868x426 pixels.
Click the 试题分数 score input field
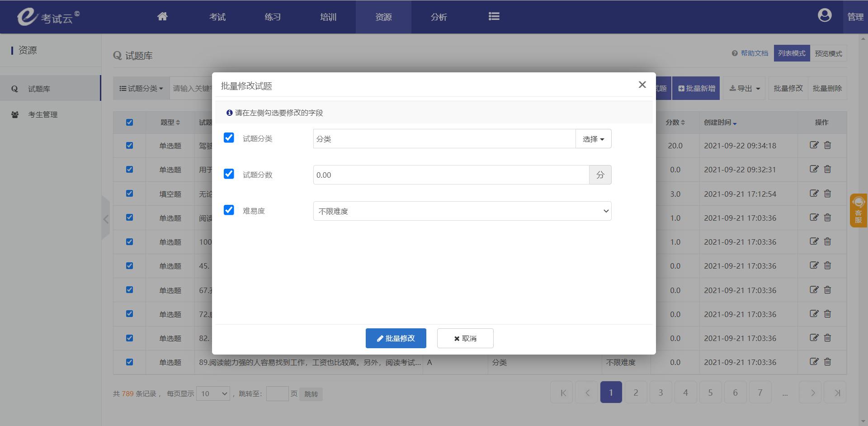(x=451, y=175)
